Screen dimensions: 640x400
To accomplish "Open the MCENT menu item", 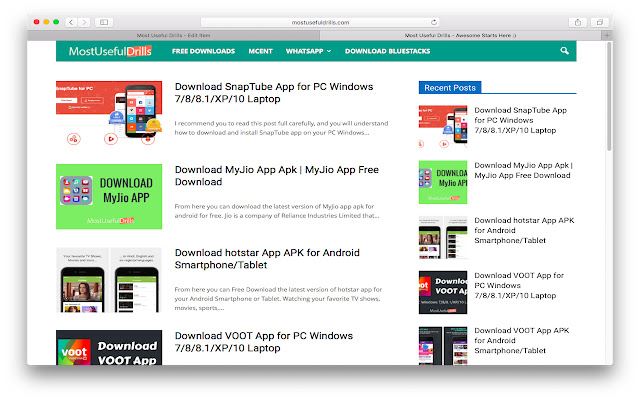I will click(260, 51).
